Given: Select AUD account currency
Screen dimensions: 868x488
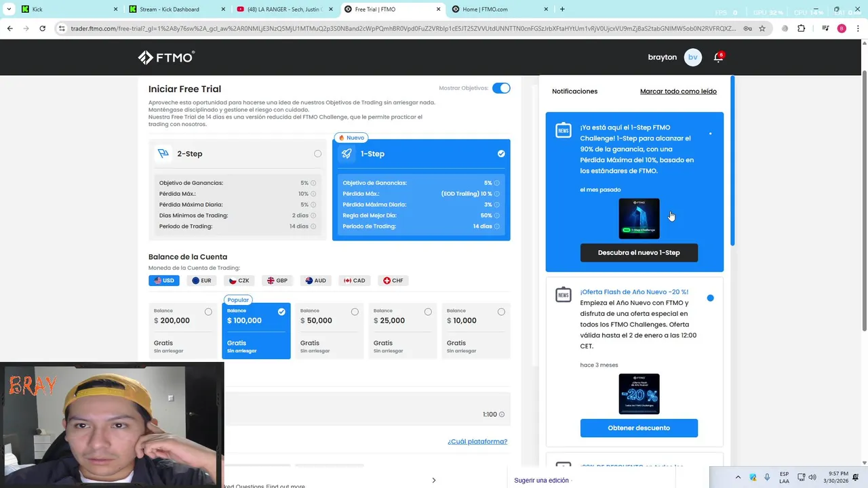Looking at the screenshot, I should coord(316,281).
